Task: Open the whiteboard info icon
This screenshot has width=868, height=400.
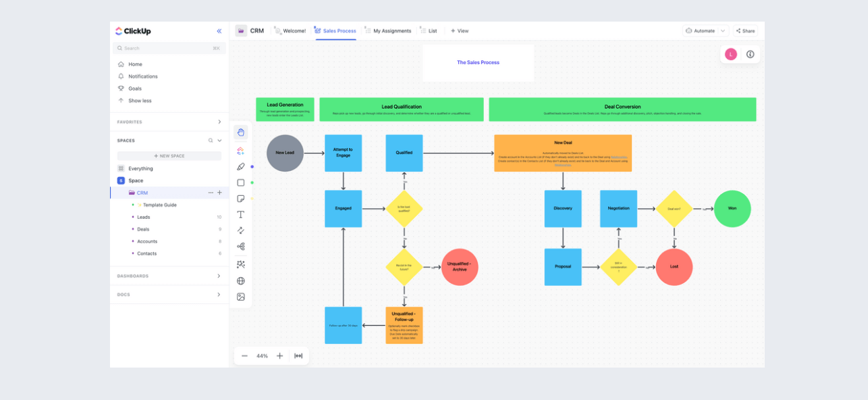Action: point(750,55)
